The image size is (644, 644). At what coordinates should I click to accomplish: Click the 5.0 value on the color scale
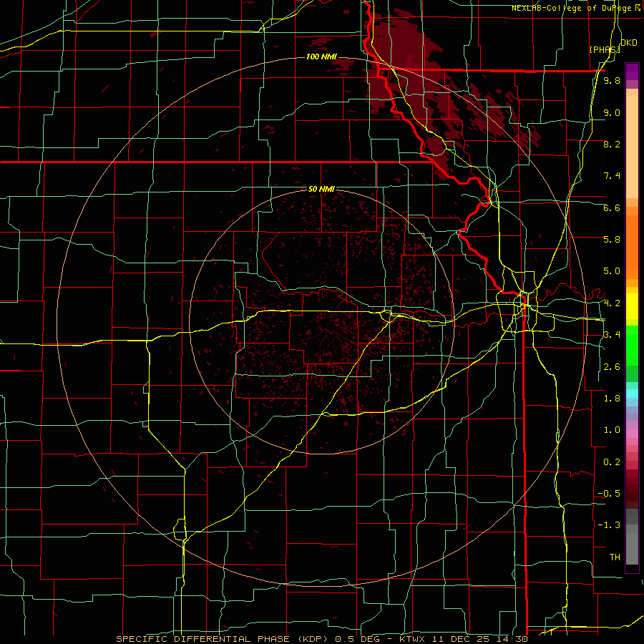[x=612, y=271]
